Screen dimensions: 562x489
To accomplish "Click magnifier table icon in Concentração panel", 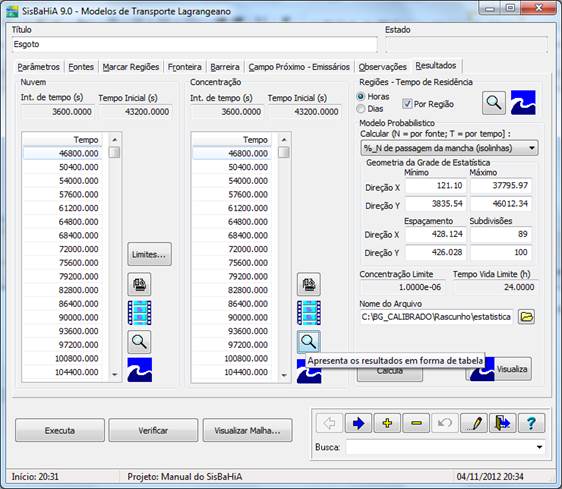I will [309, 342].
